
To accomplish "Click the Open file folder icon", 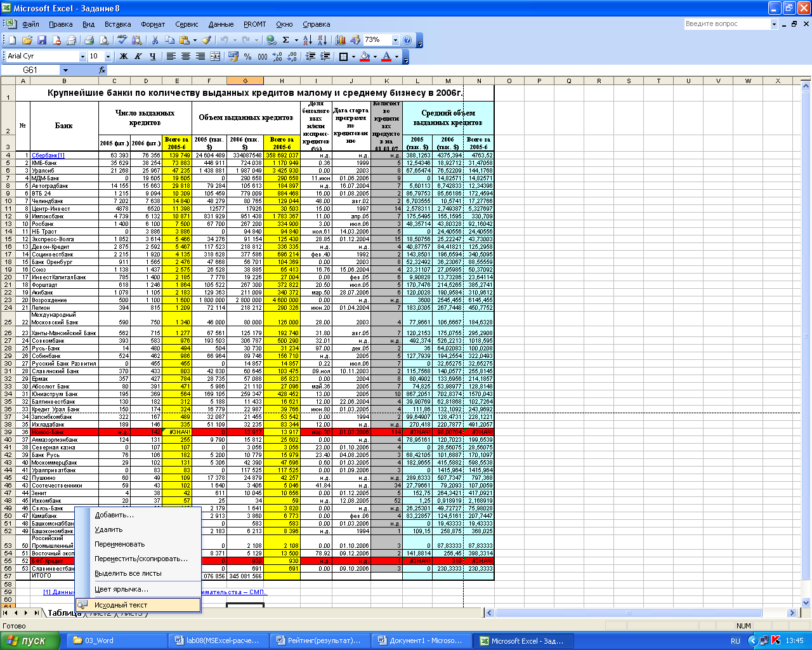I will pos(27,40).
